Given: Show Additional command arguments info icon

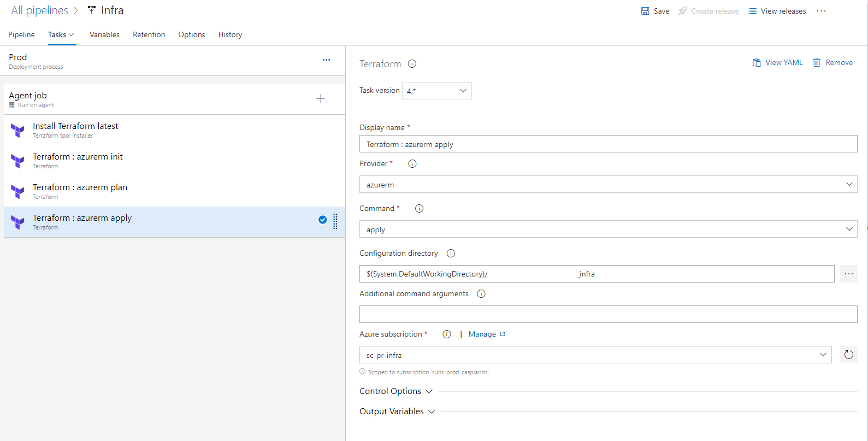Looking at the screenshot, I should click(481, 293).
